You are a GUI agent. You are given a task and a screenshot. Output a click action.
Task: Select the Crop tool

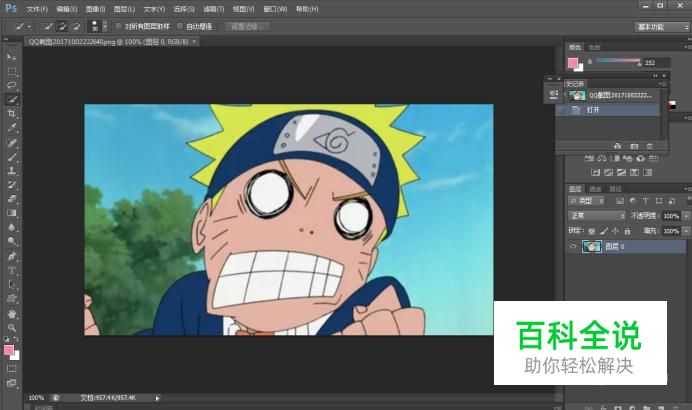click(11, 113)
